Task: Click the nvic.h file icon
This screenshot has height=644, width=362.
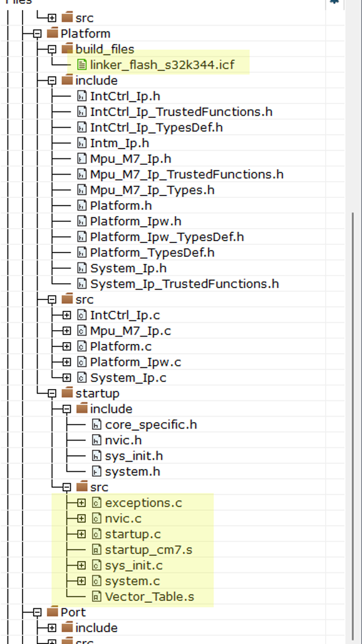Action: click(97, 440)
